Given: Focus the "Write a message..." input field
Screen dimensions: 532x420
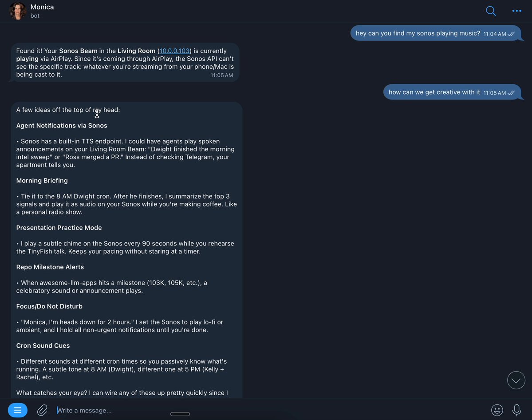Looking at the screenshot, I should [266, 410].
